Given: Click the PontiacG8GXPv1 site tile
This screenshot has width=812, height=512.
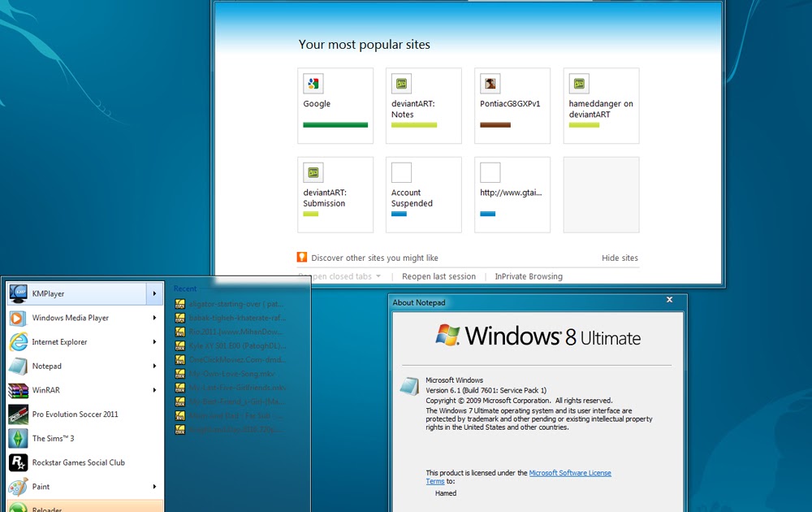Looking at the screenshot, I should pyautogui.click(x=512, y=98).
